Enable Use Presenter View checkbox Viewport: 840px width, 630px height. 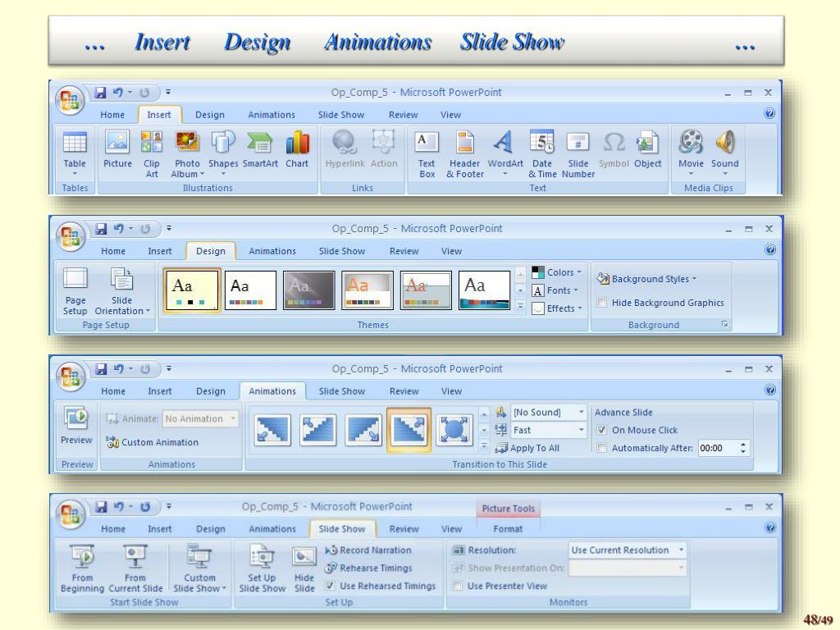click(x=458, y=586)
